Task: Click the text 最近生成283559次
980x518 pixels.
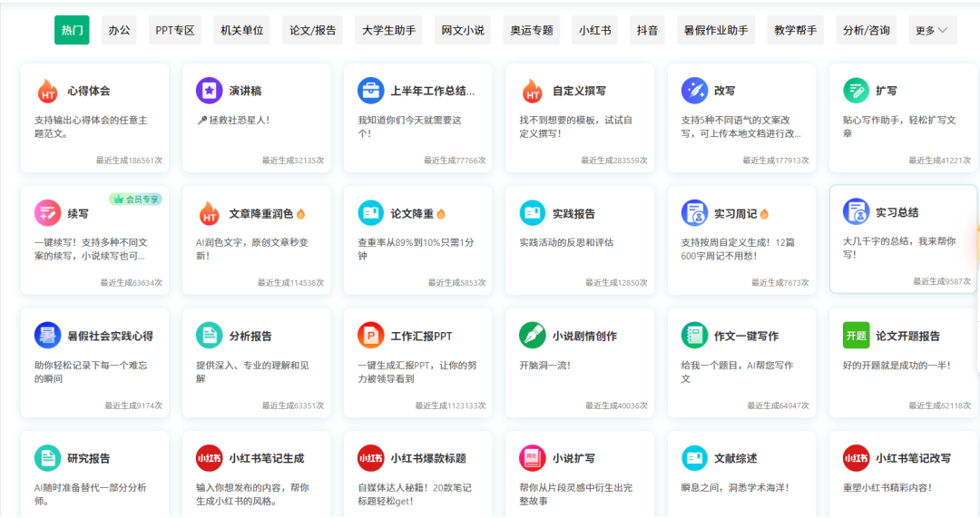Action: pos(614,161)
